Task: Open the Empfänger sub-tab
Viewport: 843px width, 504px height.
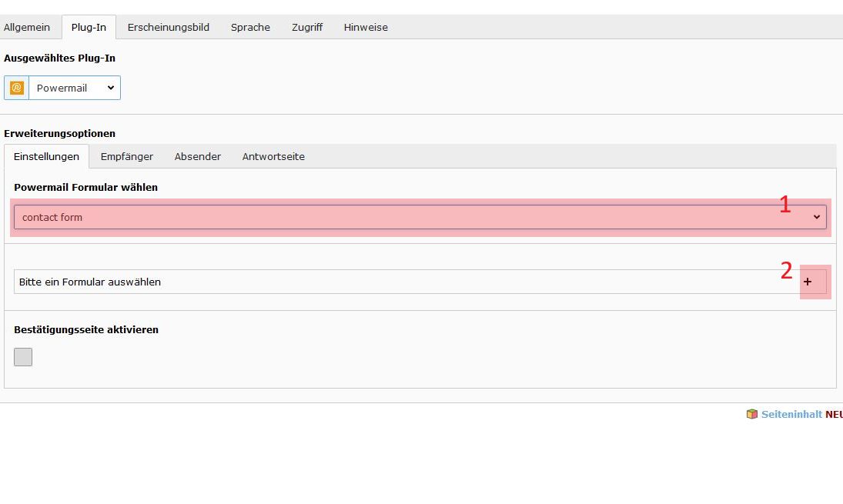Action: coord(127,156)
